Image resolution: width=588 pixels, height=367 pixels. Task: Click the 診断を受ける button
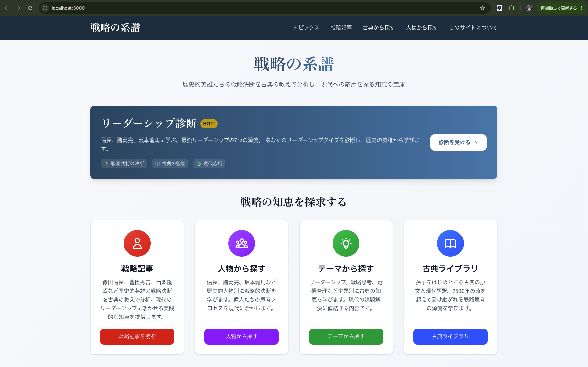tap(458, 143)
